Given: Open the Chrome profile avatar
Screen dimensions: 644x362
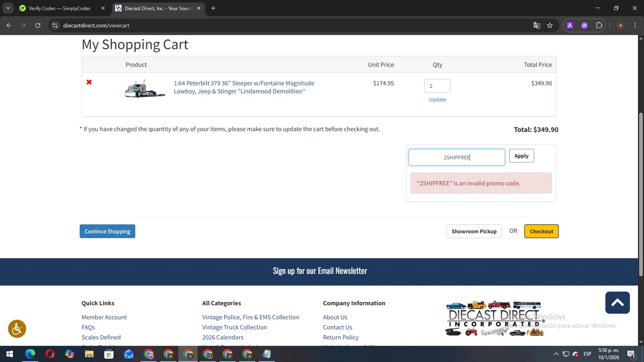Looking at the screenshot, I should pyautogui.click(x=620, y=25).
